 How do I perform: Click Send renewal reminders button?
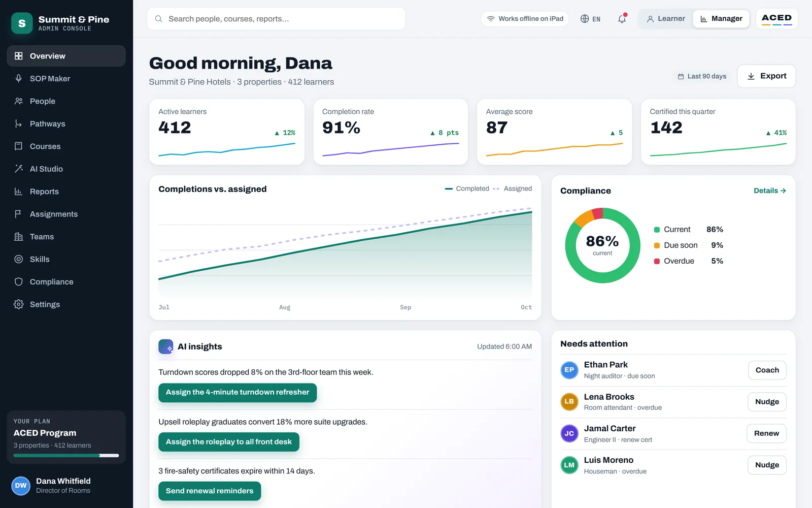(x=210, y=491)
